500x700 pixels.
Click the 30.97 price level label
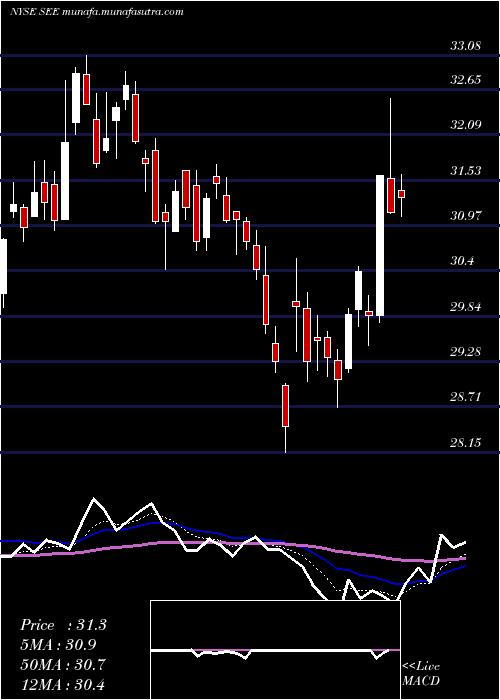click(465, 216)
